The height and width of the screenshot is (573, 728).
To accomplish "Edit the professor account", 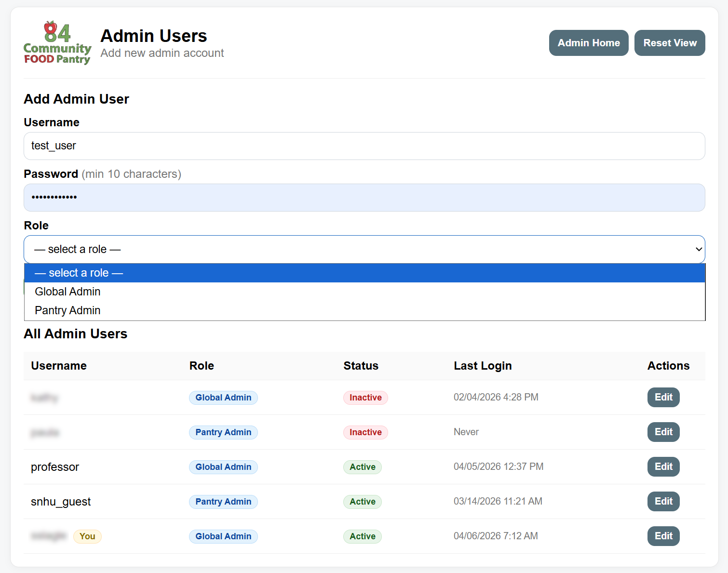I will (663, 466).
